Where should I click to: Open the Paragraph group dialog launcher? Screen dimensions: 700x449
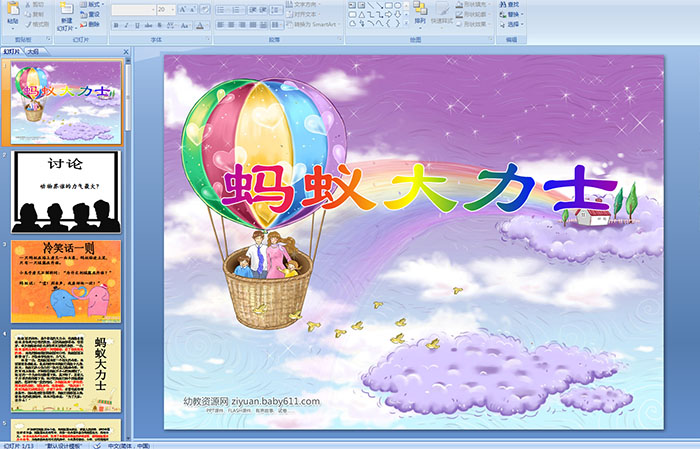(340, 39)
